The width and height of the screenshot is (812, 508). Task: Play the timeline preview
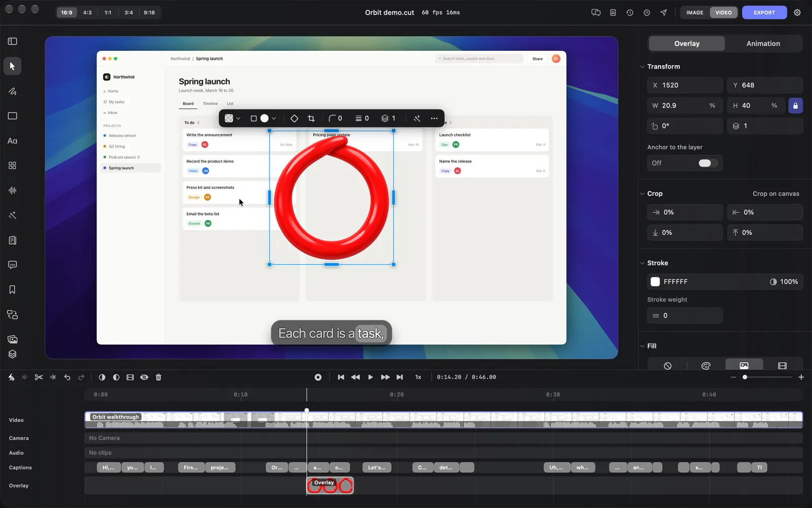tap(370, 377)
